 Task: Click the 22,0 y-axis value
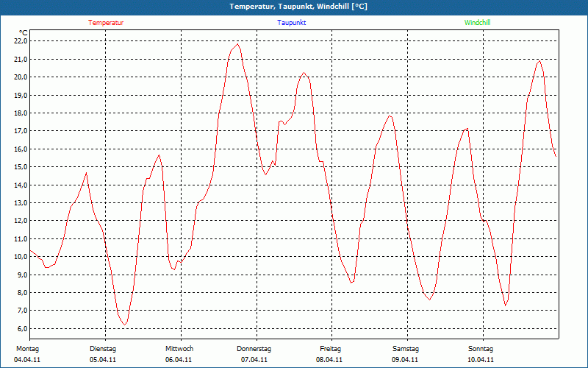[21, 41]
